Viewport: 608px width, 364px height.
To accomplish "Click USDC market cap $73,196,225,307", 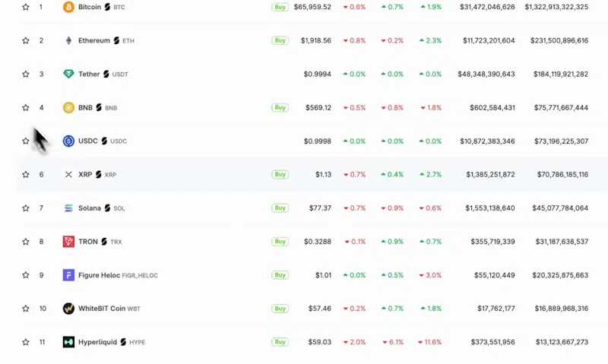I will 561,141.
